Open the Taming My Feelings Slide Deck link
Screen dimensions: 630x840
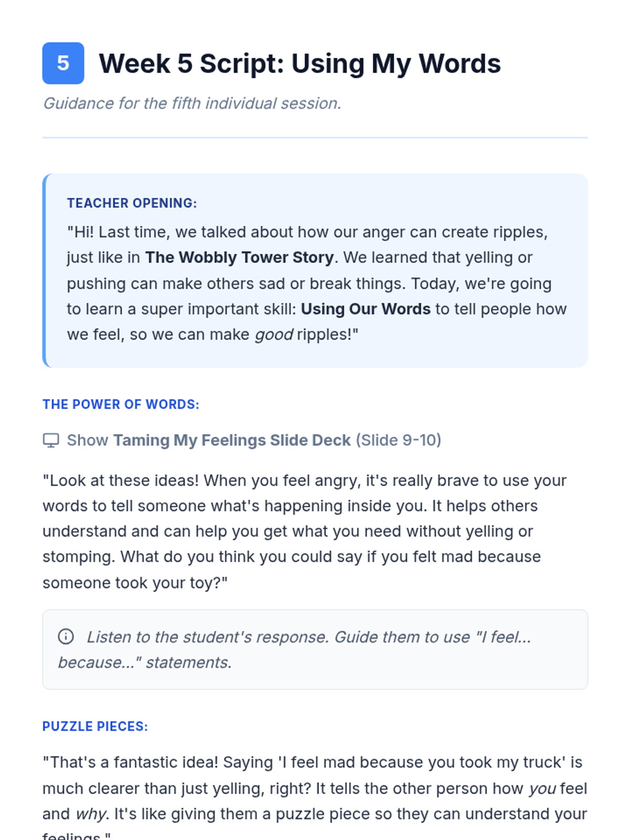[232, 440]
